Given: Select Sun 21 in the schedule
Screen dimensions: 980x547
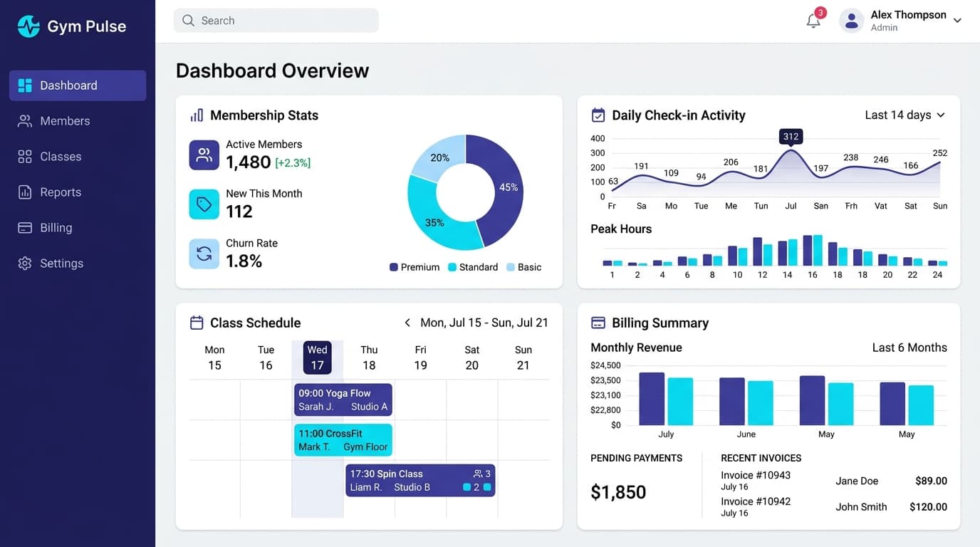Looking at the screenshot, I should (523, 358).
